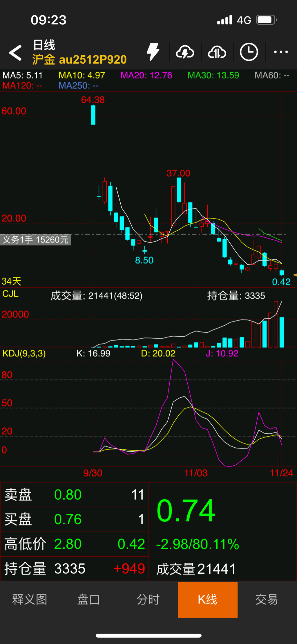Tap the lightning bolt quick-trade icon

[153, 52]
